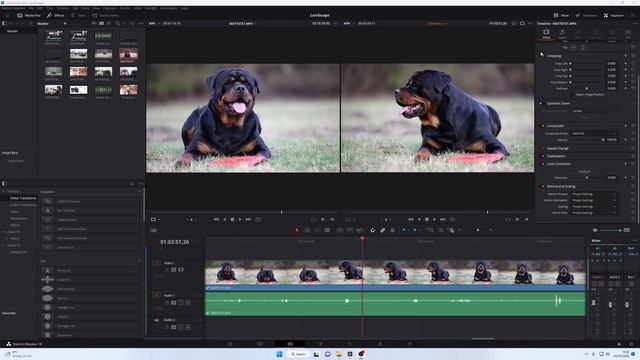Open the Playback menu
The height and width of the screenshot is (360, 640).
tap(110, 8)
